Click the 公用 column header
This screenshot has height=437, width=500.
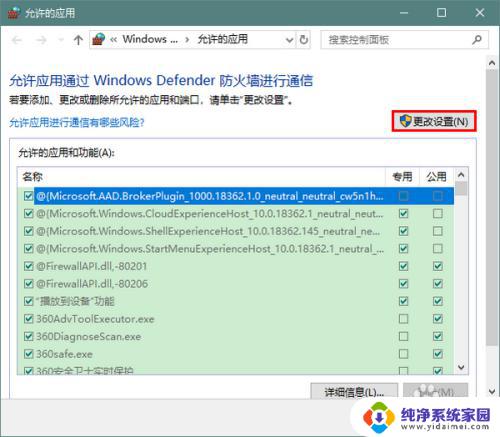(437, 177)
